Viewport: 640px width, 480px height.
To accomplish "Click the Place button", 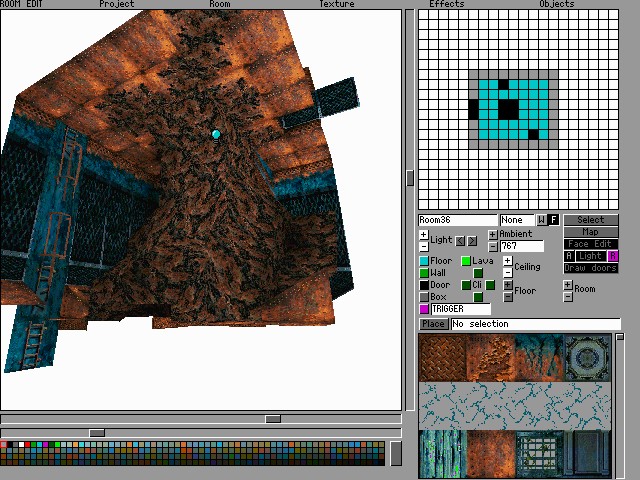I will [433, 324].
